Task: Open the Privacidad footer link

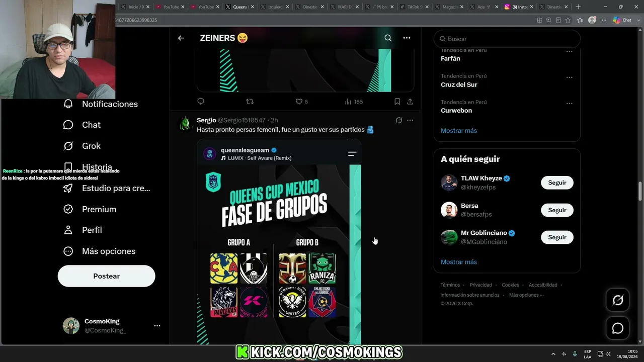Action: tap(481, 285)
